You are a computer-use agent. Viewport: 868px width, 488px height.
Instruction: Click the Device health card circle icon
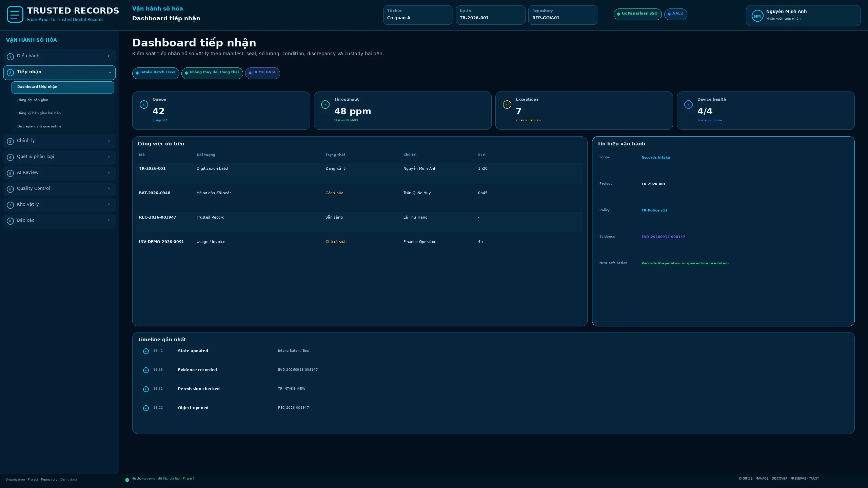click(688, 105)
